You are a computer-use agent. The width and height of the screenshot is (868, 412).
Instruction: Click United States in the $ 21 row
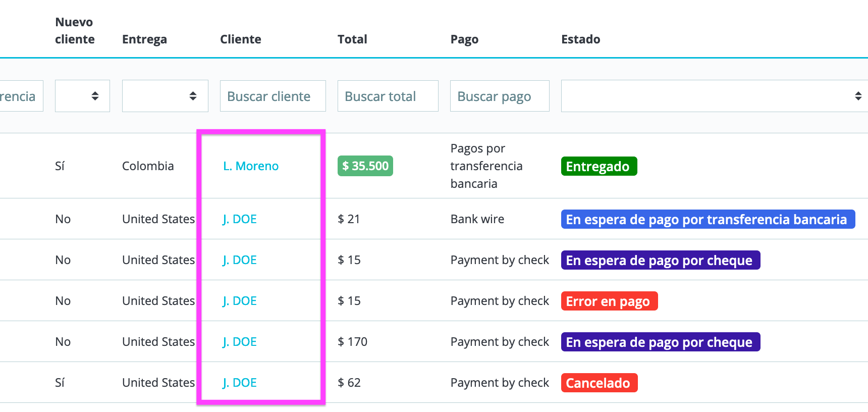158,219
